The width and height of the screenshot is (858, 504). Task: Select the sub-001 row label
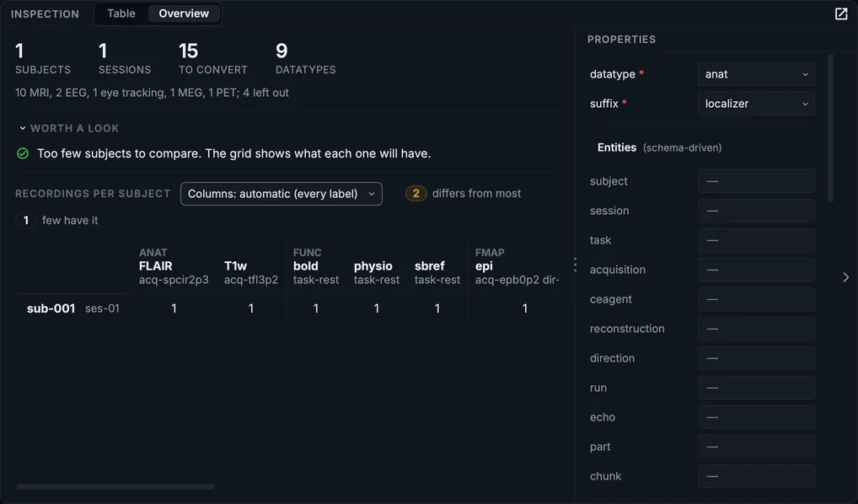click(51, 308)
